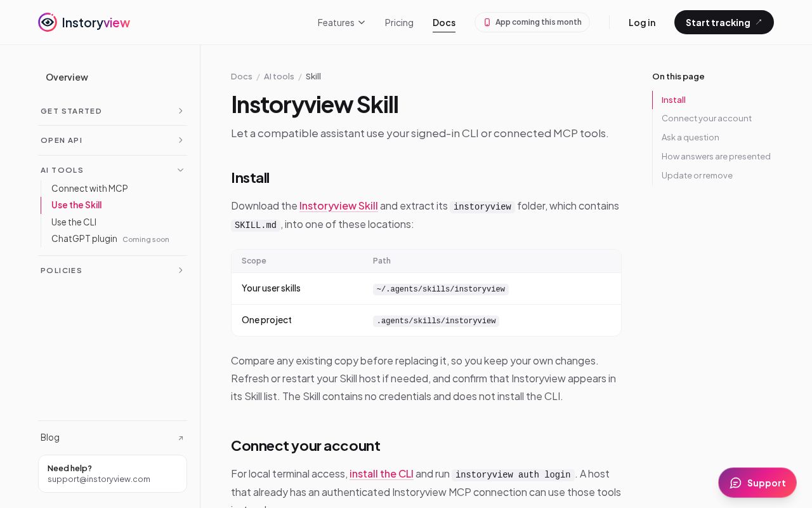Click the Log in link
The image size is (812, 508).
tap(642, 22)
